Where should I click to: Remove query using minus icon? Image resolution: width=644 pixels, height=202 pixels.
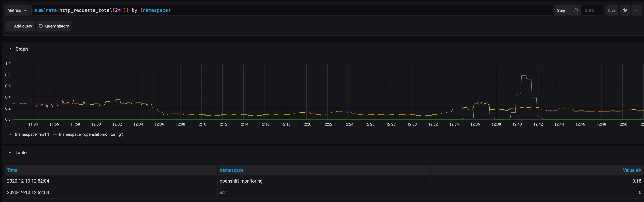[x=636, y=10]
